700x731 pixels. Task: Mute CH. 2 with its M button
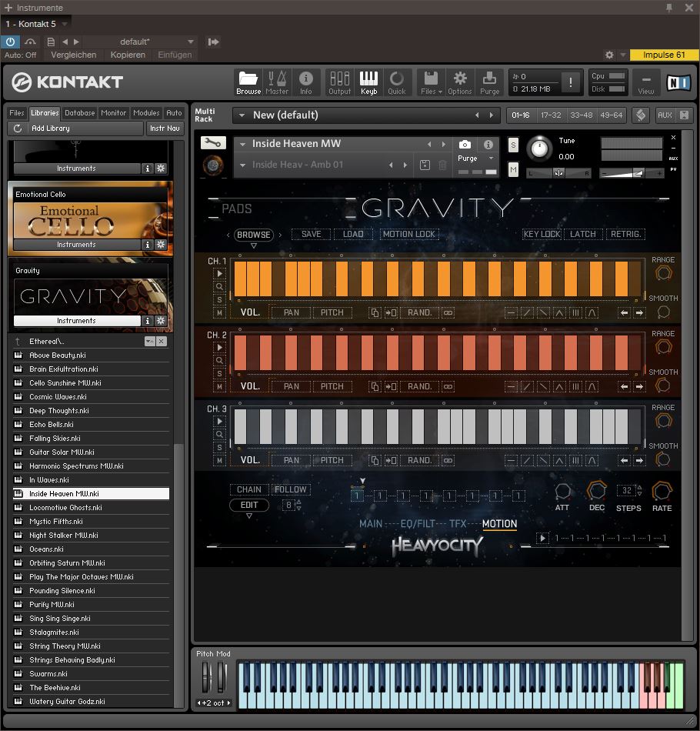pyautogui.click(x=219, y=386)
